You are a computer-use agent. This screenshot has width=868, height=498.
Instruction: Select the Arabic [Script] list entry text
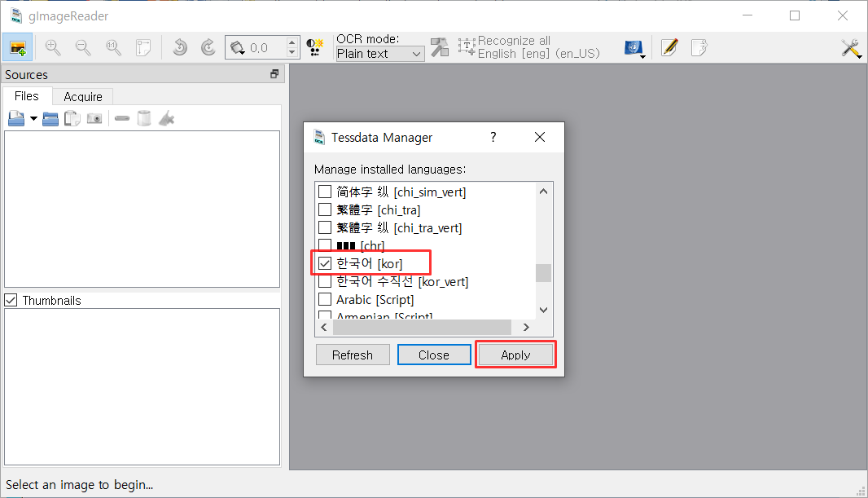(375, 300)
